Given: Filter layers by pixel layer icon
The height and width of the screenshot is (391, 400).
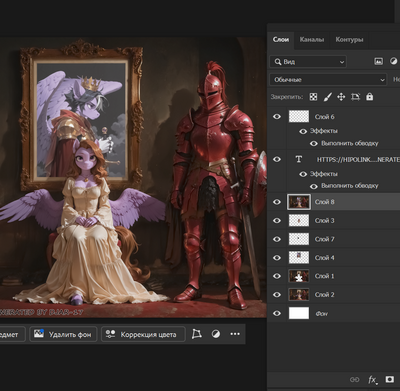Looking at the screenshot, I should [378, 61].
